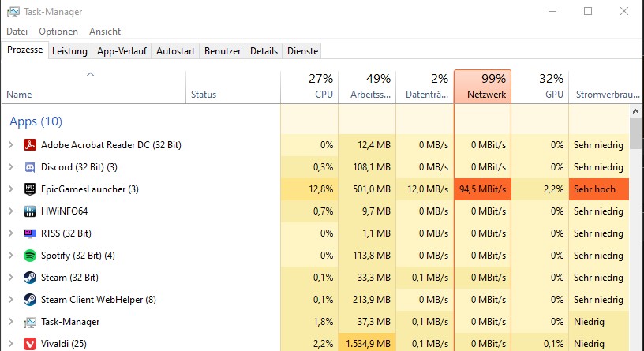This screenshot has width=644, height=351.
Task: Expand the EpicGamesLauncher process group
Action: 11,189
